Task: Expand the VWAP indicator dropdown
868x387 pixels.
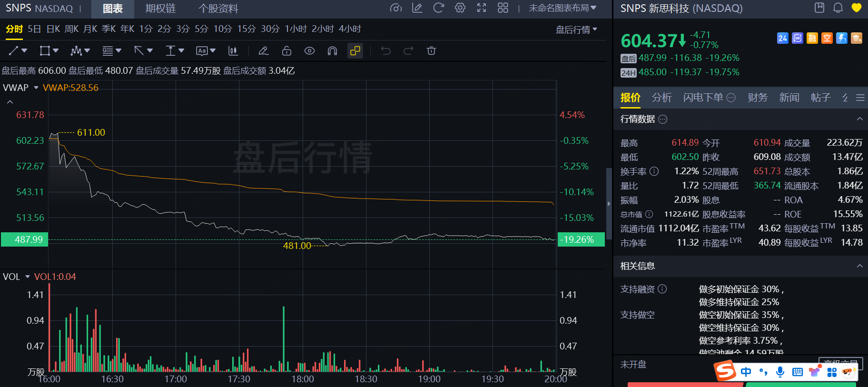Action: point(36,88)
